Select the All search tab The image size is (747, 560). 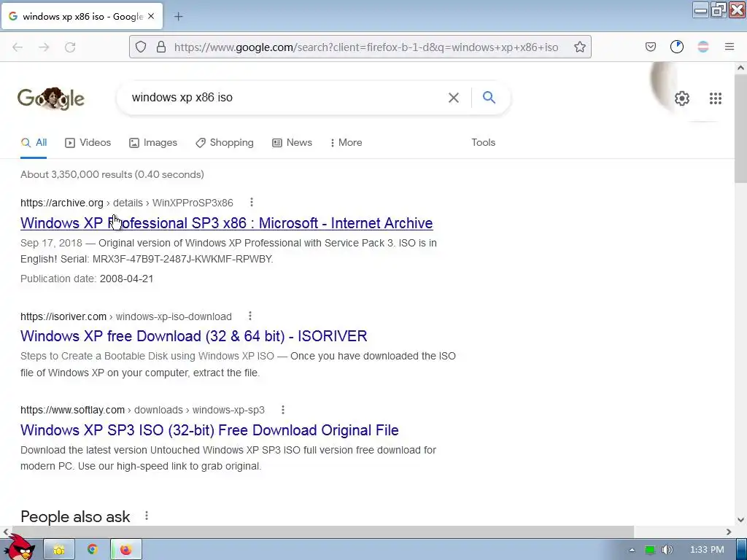coord(34,142)
